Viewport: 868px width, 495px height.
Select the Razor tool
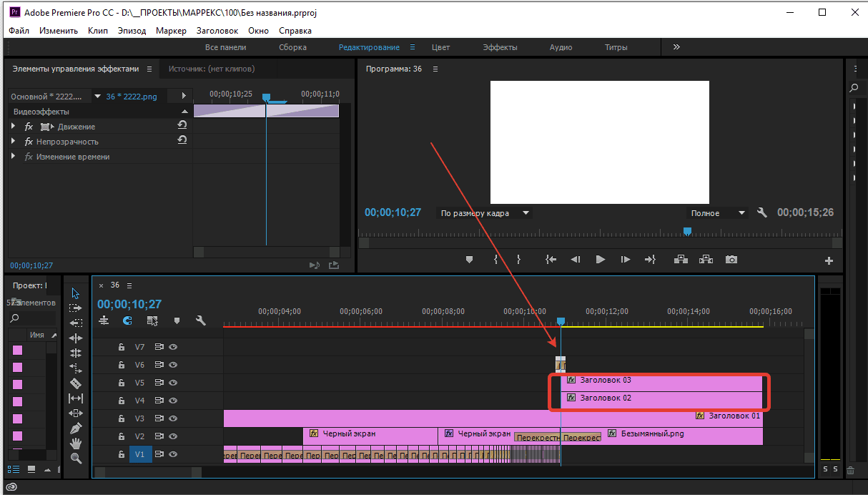(x=76, y=383)
